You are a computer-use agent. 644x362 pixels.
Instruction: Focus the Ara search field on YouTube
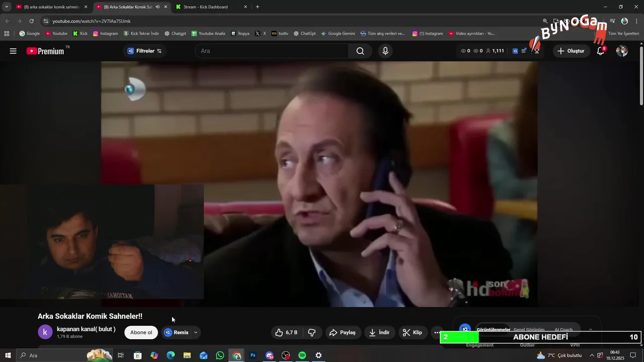[272, 51]
